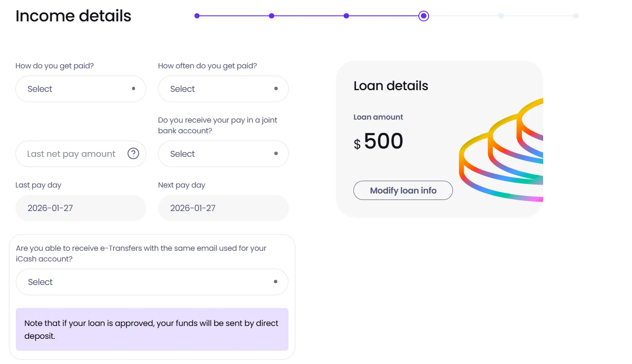Click the purple direct deposit notice
Screen dimensions: 632x364
(x=152, y=329)
